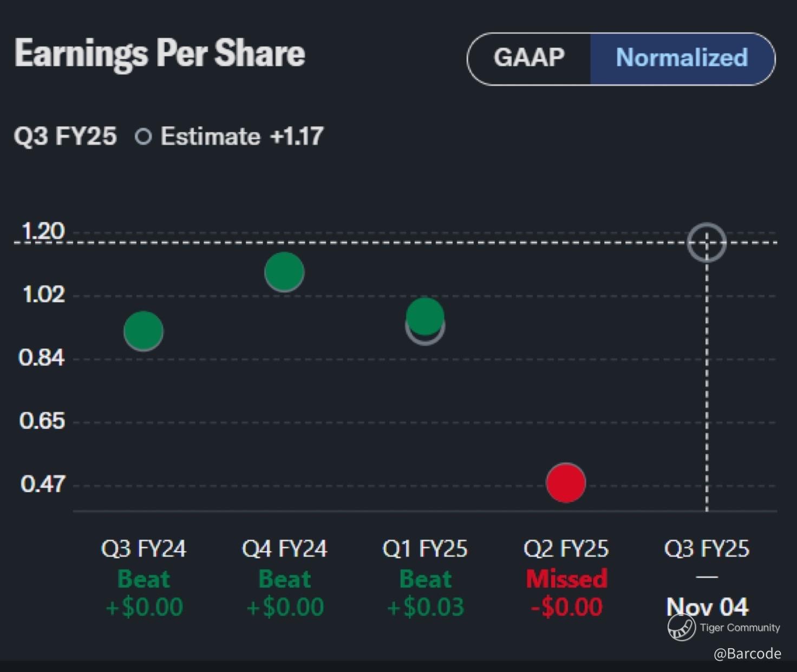Click the Tiger Community logo icon
The image size is (797, 672).
click(681, 628)
